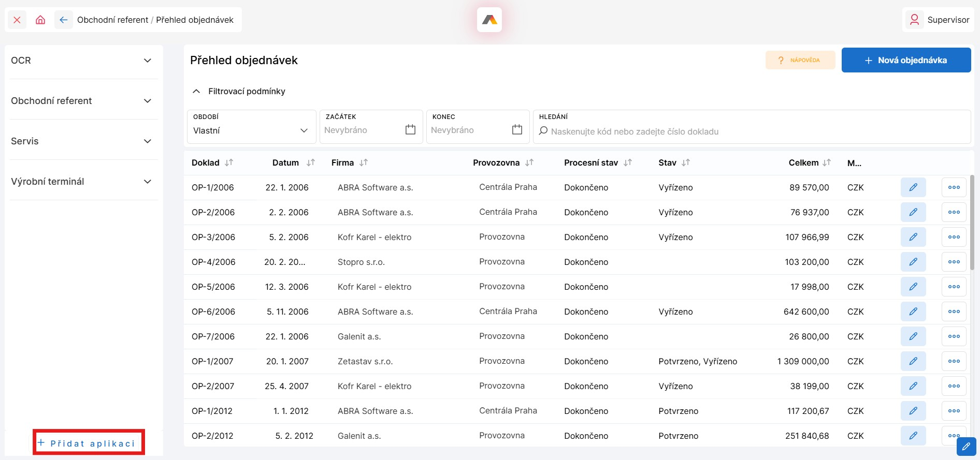The image size is (980, 460).
Task: Click the Začátek date field
Action: (371, 127)
